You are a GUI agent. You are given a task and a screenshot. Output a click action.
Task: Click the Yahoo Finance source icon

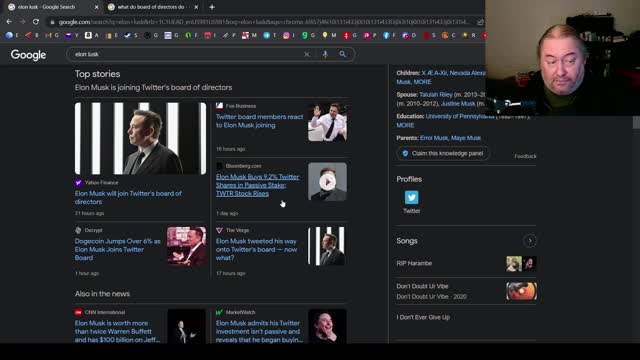78,182
